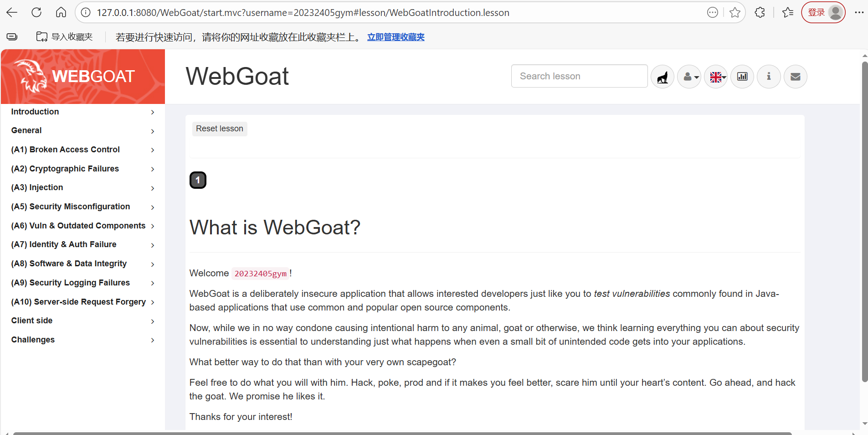The image size is (868, 435).
Task: Select Client side in the sidebar
Action: (x=82, y=321)
